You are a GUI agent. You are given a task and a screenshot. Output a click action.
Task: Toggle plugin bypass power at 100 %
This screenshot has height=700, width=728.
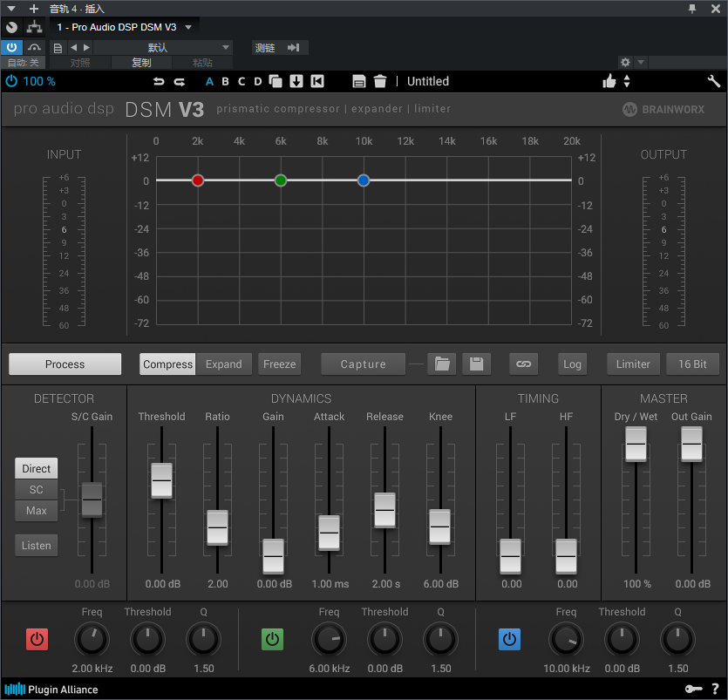pyautogui.click(x=11, y=81)
